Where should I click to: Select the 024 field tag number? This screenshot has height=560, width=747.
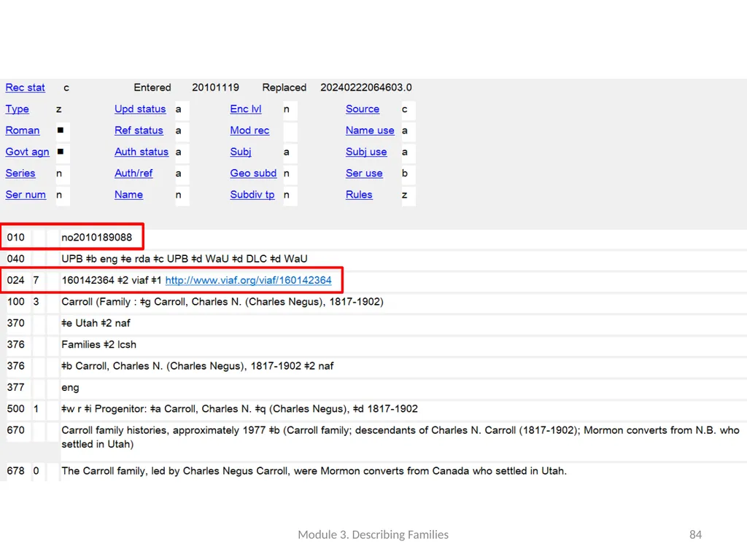pyautogui.click(x=16, y=281)
